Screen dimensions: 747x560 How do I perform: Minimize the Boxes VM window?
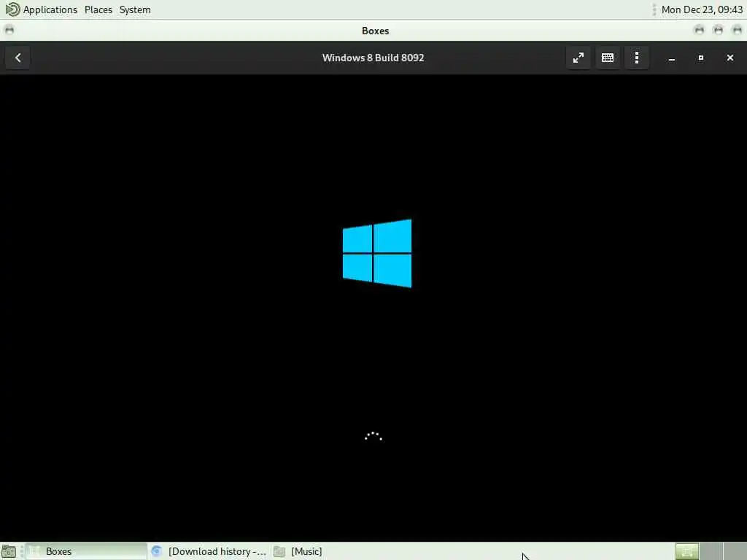point(672,58)
